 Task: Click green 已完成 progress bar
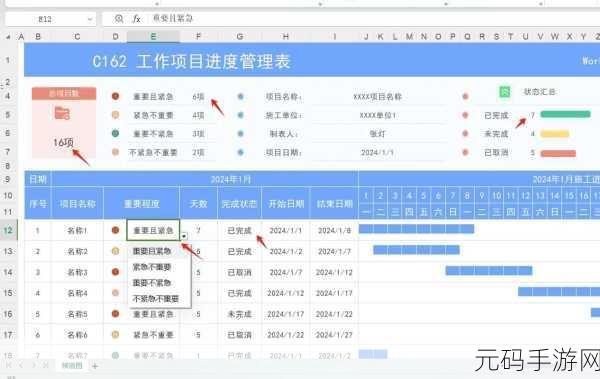click(565, 114)
